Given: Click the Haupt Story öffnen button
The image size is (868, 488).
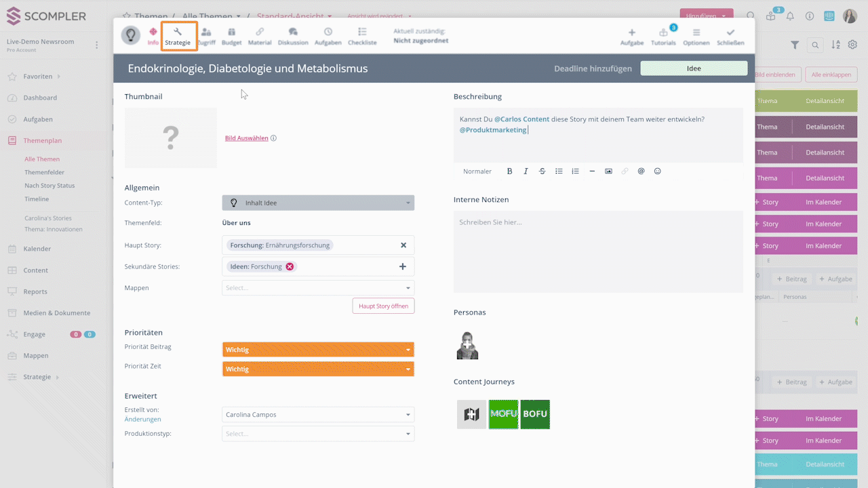Looking at the screenshot, I should coord(383,306).
